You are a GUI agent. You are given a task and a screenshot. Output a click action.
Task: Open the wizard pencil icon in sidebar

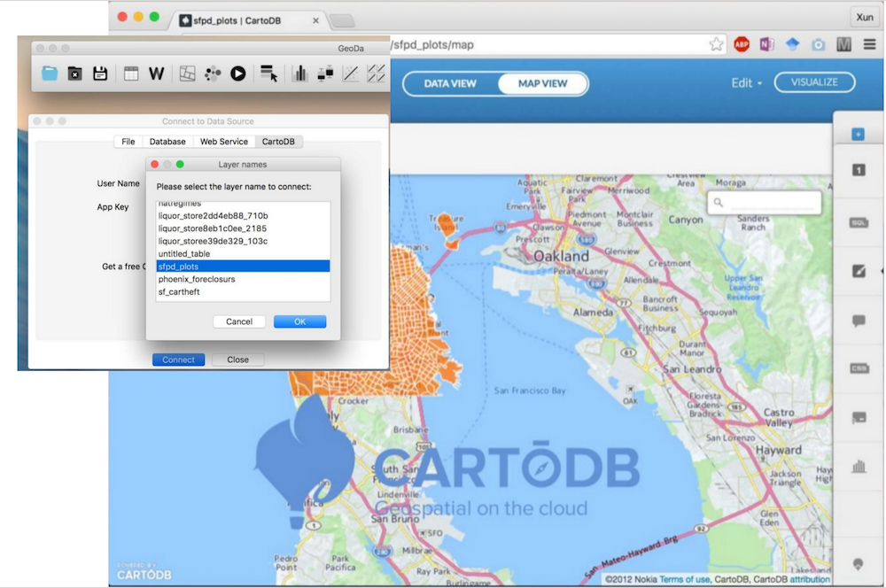(x=859, y=271)
